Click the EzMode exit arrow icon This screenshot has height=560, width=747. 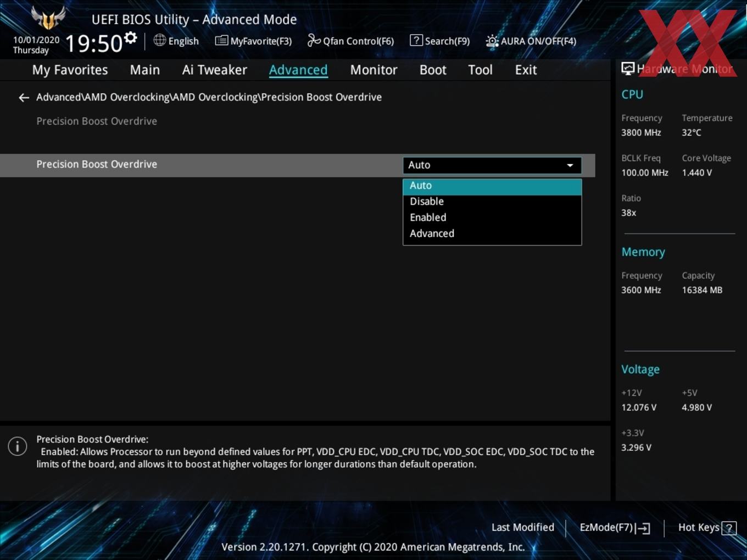[x=643, y=528]
